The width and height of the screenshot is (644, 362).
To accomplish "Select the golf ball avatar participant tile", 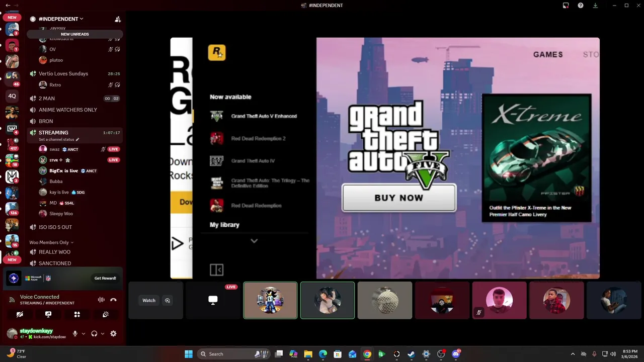I will pyautogui.click(x=385, y=300).
